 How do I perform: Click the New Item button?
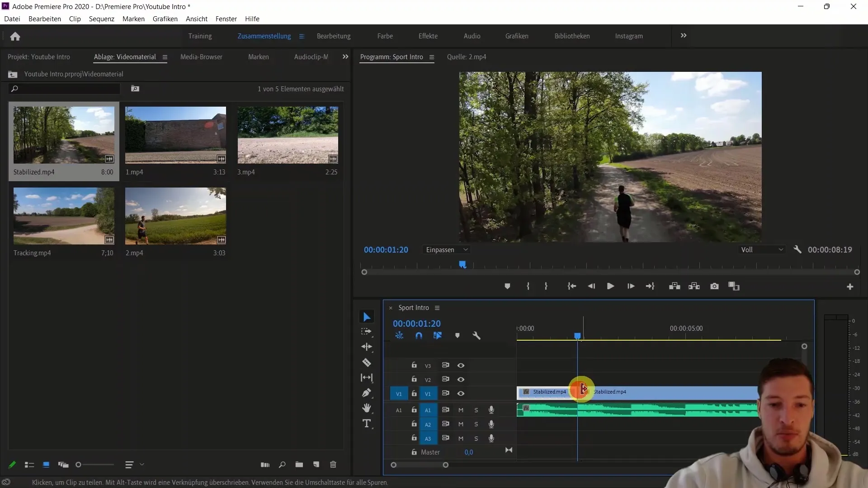coord(316,465)
